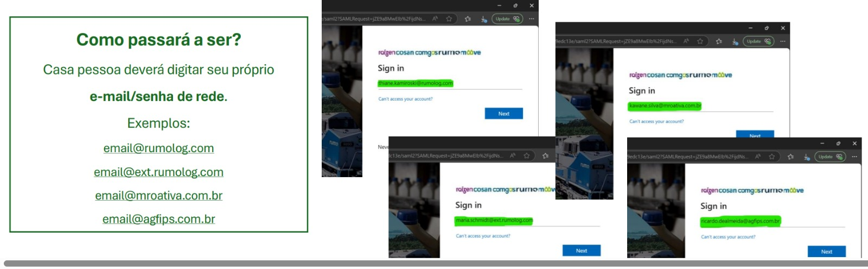Screen dimensions: 868x269
Task: Click the company logos in ricardo.dealmeida window
Action: point(752,191)
